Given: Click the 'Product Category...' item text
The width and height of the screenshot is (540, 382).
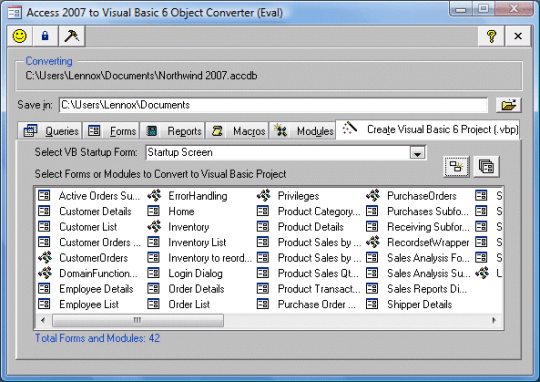Looking at the screenshot, I should point(319,211).
